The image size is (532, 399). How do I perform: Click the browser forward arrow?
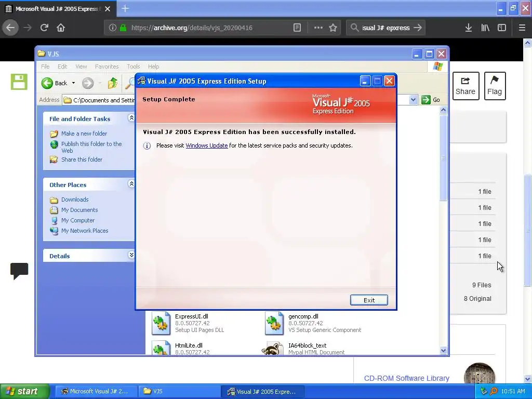pyautogui.click(x=28, y=28)
